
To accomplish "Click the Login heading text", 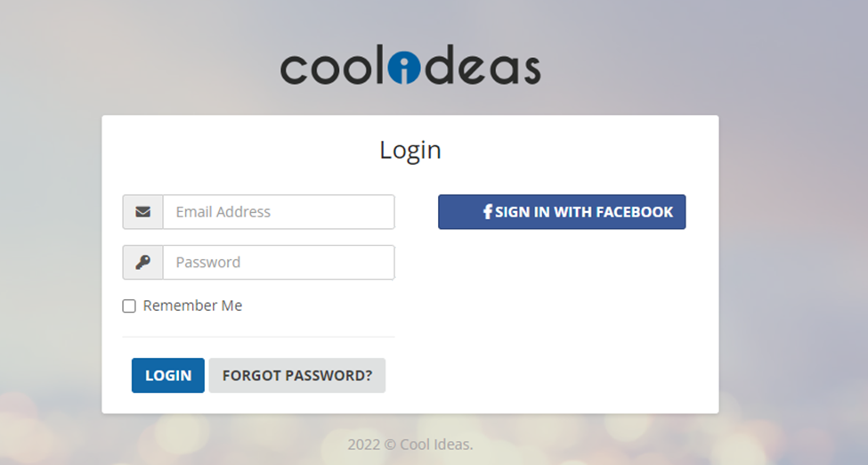I will tap(410, 151).
